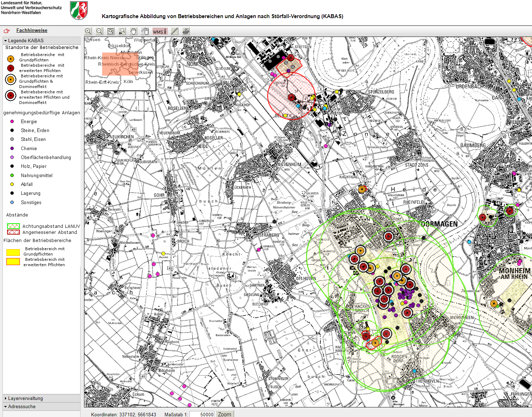Image resolution: width=532 pixels, height=417 pixels.
Task: Click the Maßstab scale input field
Action: pos(203,414)
